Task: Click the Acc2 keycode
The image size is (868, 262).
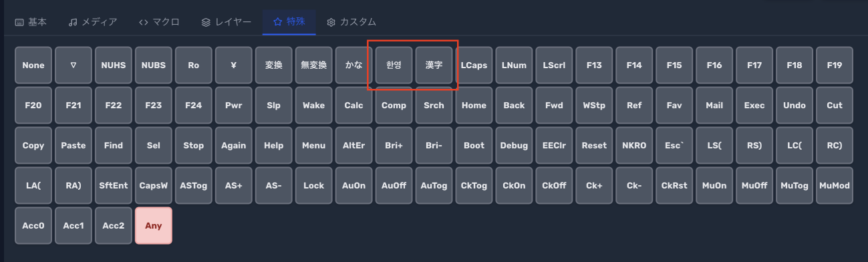Action: (x=114, y=226)
